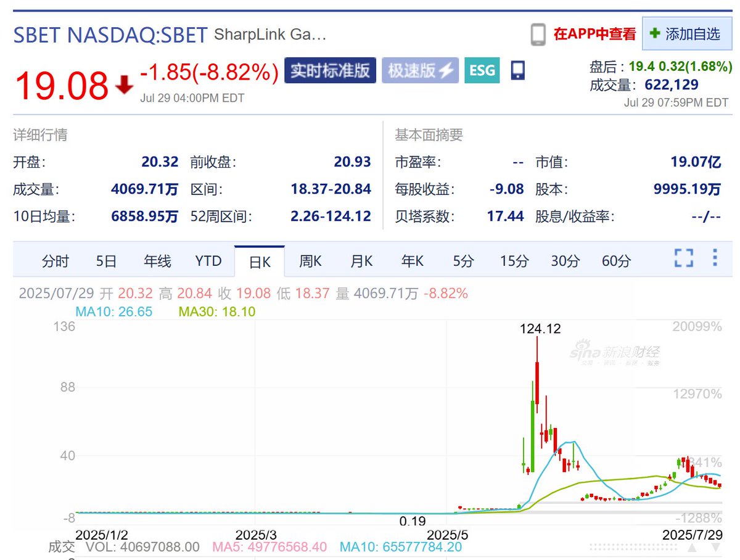The image size is (740, 560).
Task: Click the 前收盘 value 20.93
Action: [x=352, y=162]
